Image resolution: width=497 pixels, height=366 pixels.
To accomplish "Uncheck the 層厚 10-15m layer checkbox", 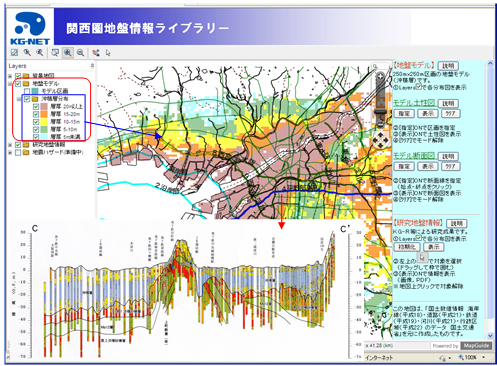I will pyautogui.click(x=36, y=122).
